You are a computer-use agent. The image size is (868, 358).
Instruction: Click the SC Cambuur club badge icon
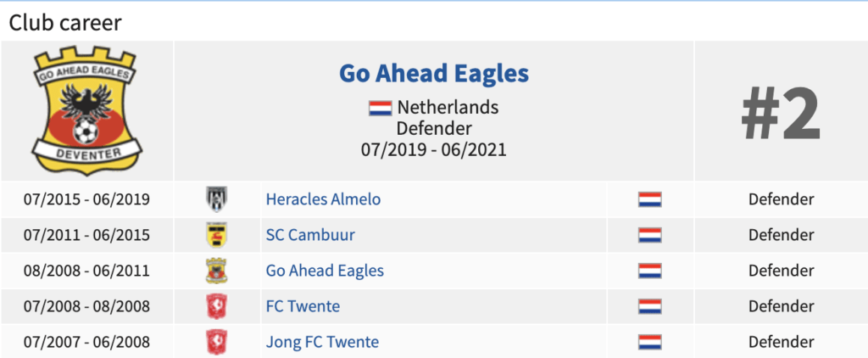coord(216,235)
